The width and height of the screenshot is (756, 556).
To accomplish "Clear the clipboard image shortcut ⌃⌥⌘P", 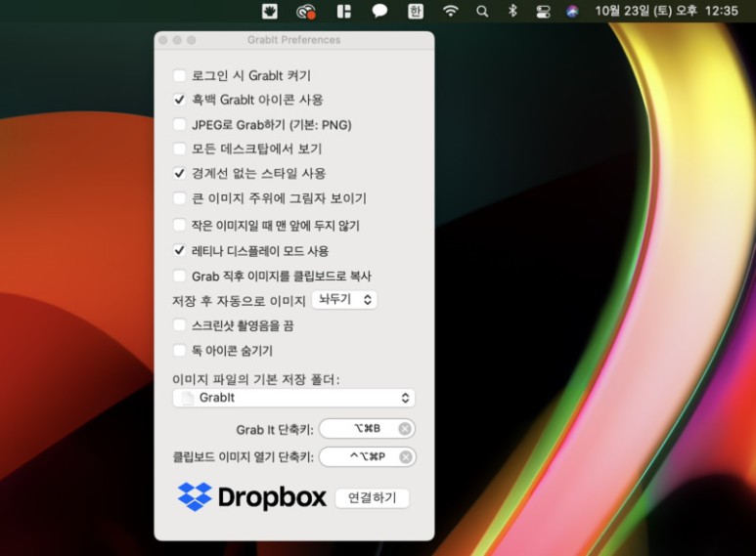I will click(x=406, y=456).
